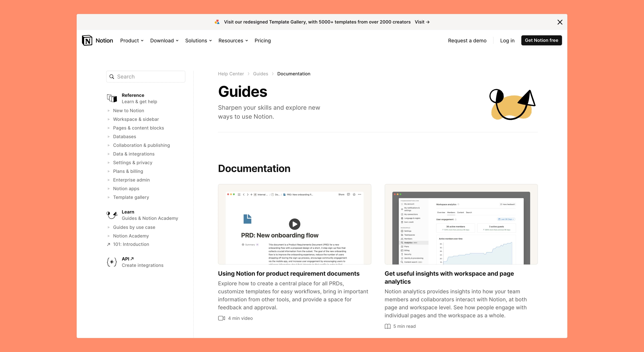Screen dimensions: 644x352
Task: Open the Resources navigation dropdown
Action: click(x=233, y=40)
